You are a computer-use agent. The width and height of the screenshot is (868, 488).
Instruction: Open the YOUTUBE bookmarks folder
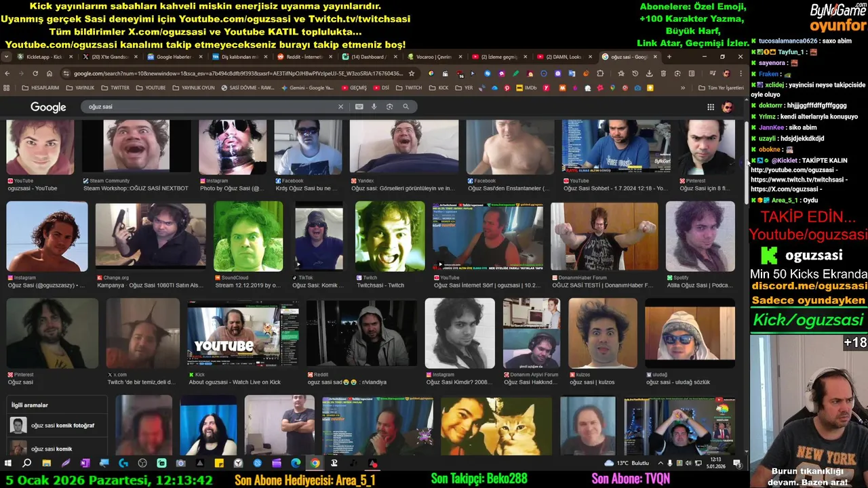click(151, 87)
